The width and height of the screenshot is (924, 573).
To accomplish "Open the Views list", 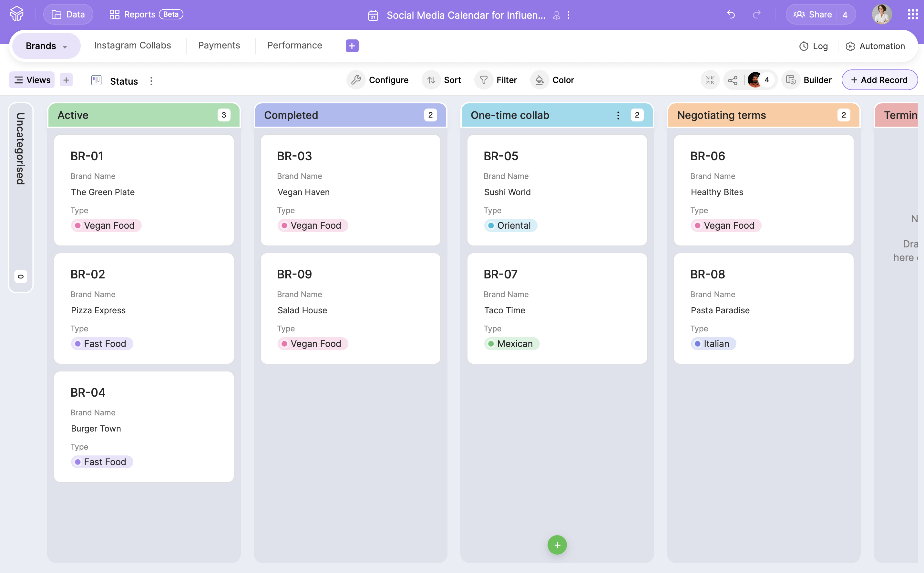I will (x=32, y=80).
